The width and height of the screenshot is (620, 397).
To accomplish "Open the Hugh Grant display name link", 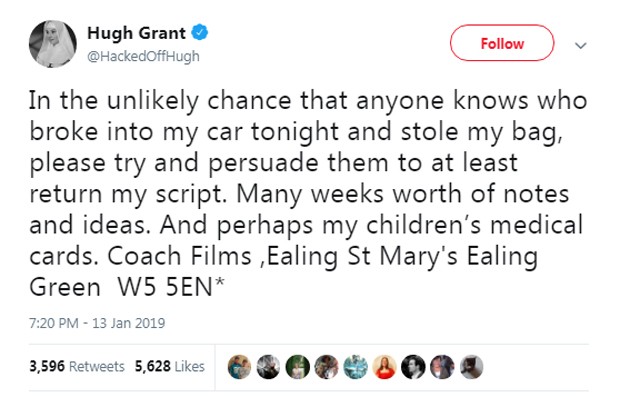I will coord(136,33).
